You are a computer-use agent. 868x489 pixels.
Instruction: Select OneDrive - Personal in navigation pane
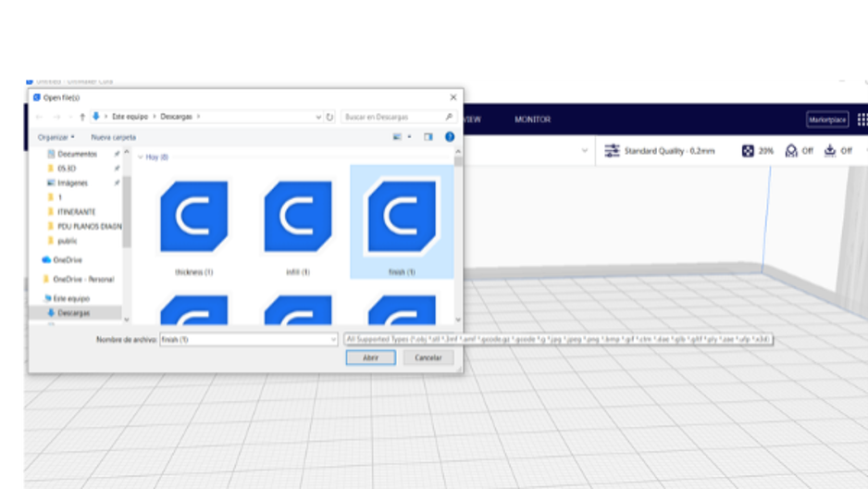(78, 279)
